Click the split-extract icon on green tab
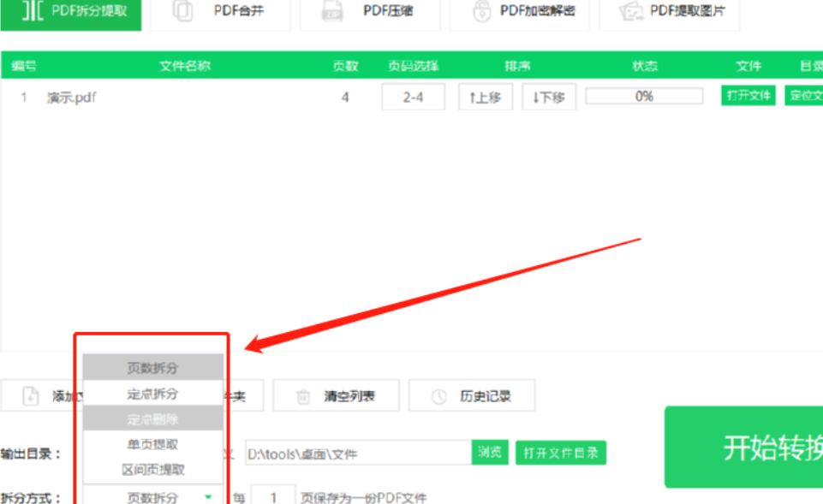 tap(33, 10)
